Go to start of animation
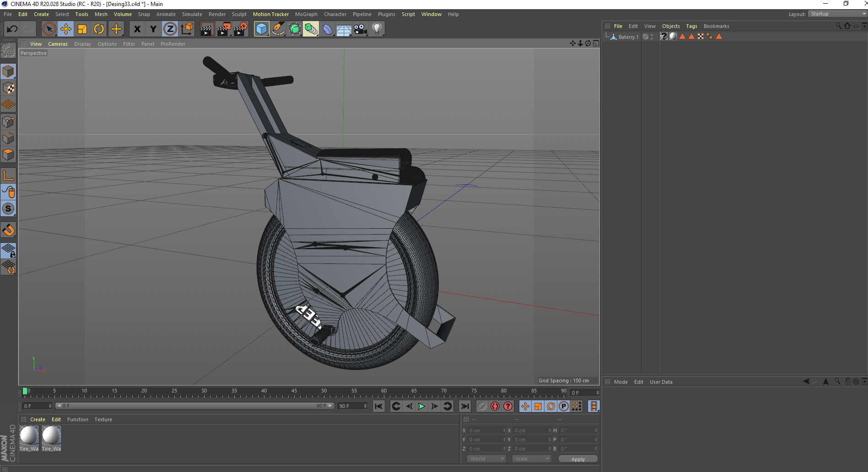 click(x=379, y=406)
